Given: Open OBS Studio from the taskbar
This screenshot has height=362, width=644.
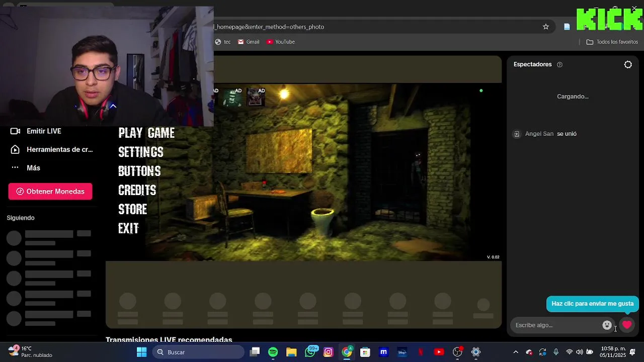Looking at the screenshot, I should point(457,352).
